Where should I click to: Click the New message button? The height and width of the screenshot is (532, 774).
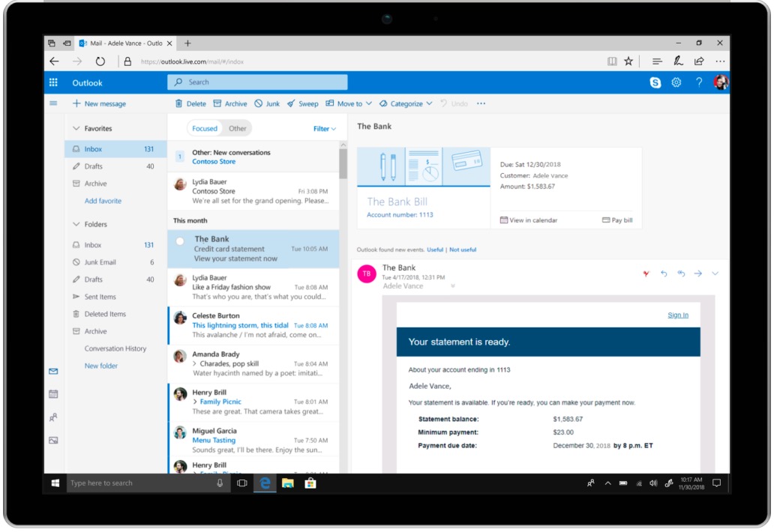(99, 104)
